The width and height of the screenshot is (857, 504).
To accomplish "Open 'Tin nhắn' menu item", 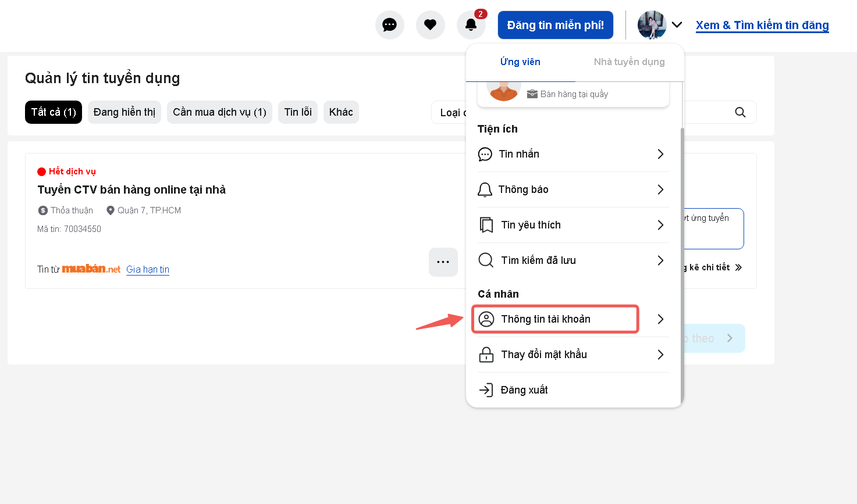I will (x=519, y=154).
